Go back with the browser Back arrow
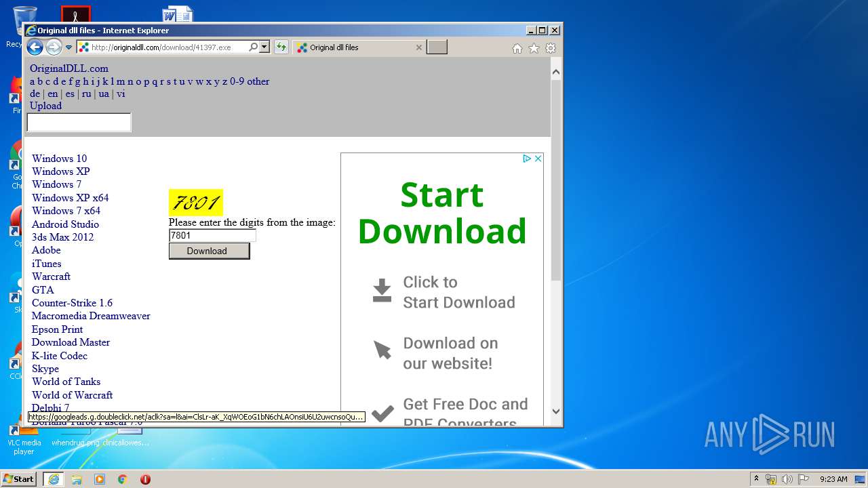 point(35,47)
